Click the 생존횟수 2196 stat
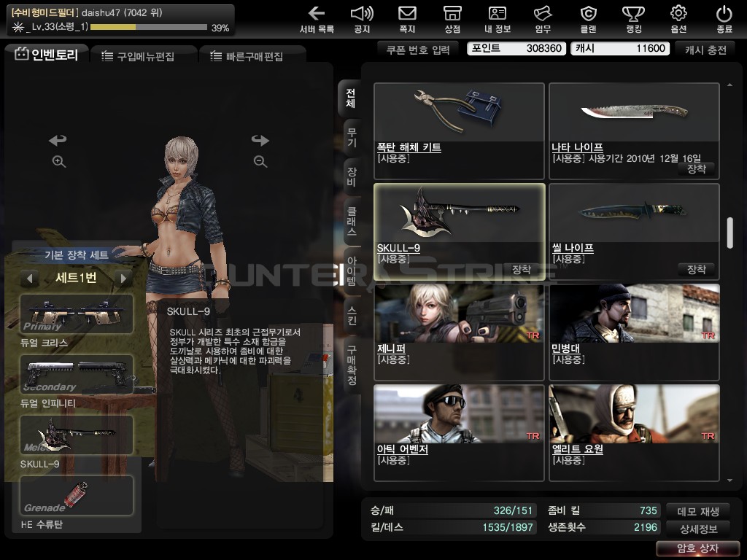 tap(603, 528)
